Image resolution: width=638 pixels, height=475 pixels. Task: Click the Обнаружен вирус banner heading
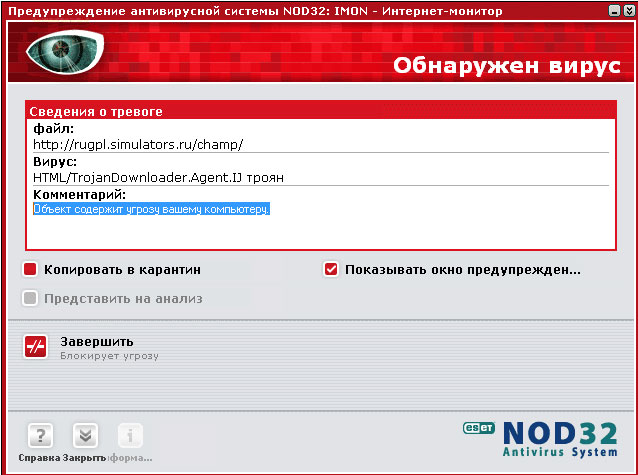[506, 66]
